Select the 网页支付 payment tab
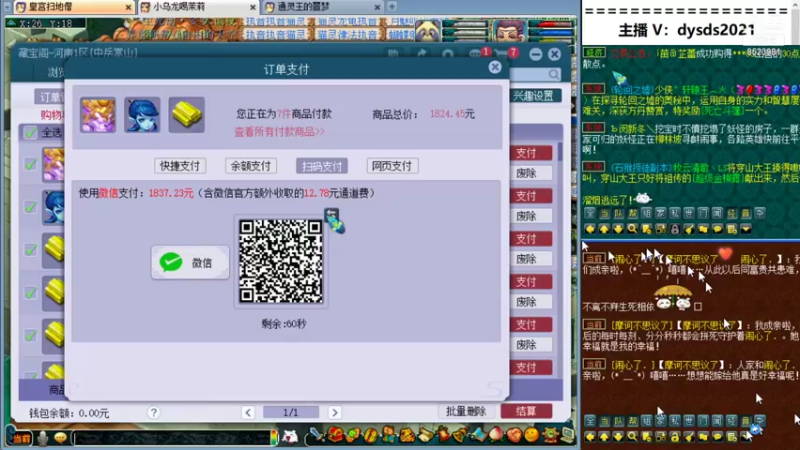800x450 pixels. 392,166
